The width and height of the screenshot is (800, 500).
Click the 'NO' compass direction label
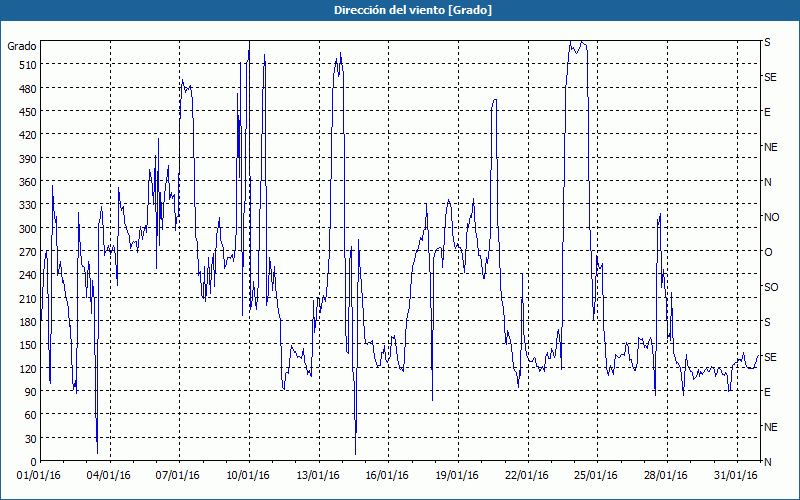click(x=771, y=217)
